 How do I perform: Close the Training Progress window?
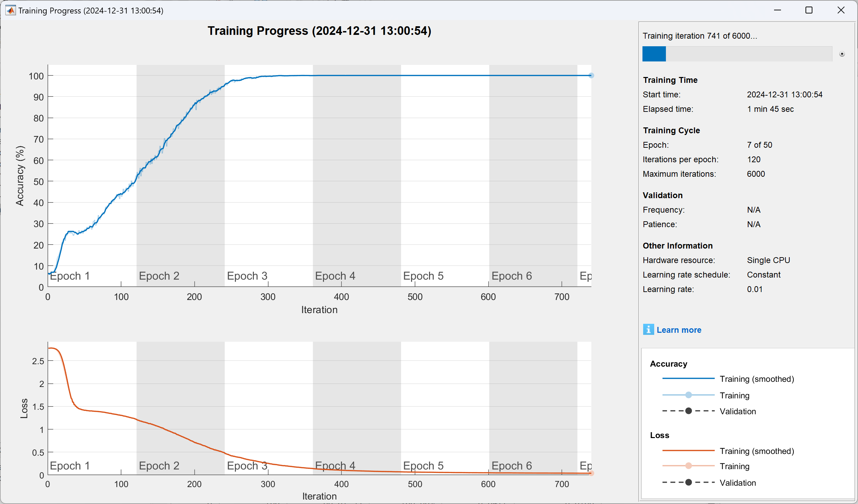pyautogui.click(x=841, y=10)
